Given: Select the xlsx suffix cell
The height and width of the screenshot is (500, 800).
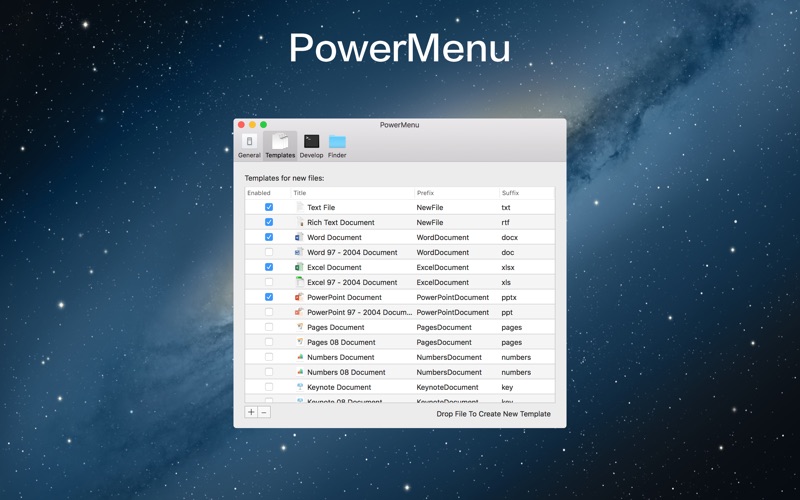Looking at the screenshot, I should point(508,267).
